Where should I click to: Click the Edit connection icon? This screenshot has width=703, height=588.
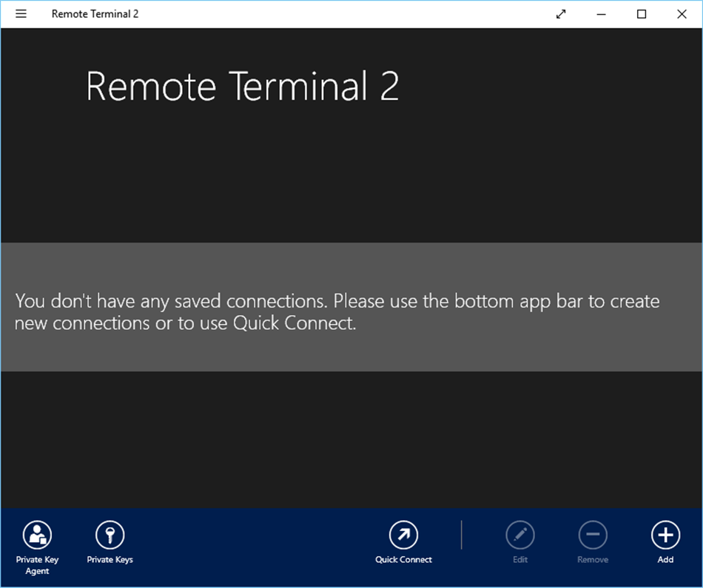519,534
